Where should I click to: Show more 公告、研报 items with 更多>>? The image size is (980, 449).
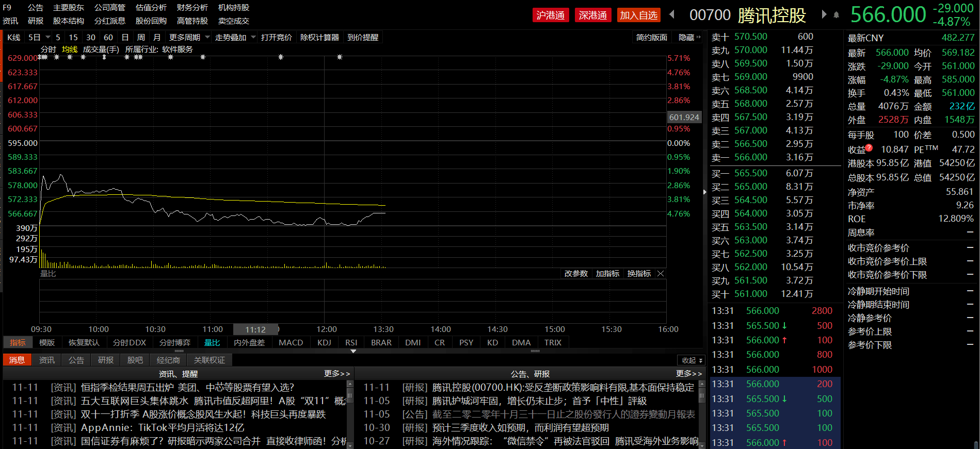[x=689, y=374]
